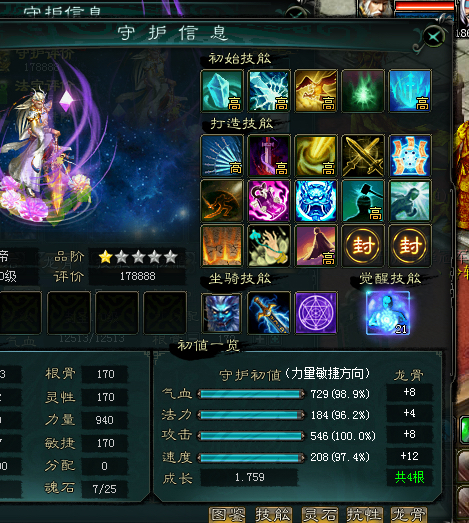This screenshot has height=523, width=469.
Task: Click the 共4根 dragon bone total link
Action: [x=410, y=478]
